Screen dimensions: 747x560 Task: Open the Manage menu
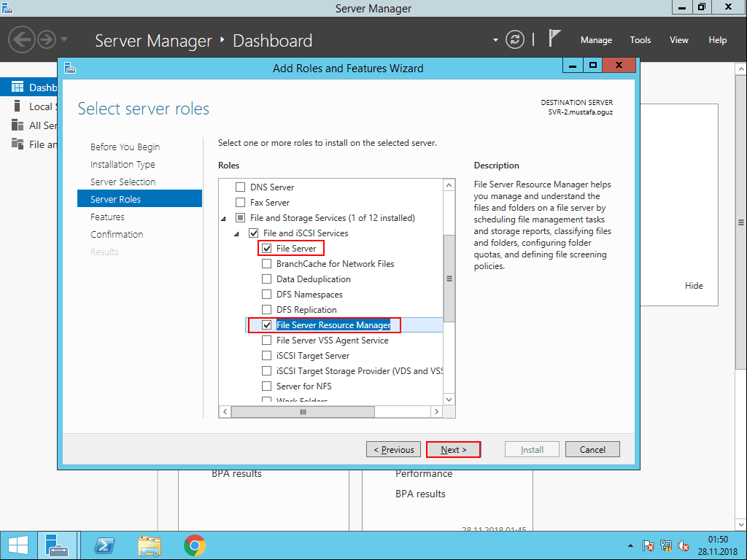pyautogui.click(x=596, y=40)
